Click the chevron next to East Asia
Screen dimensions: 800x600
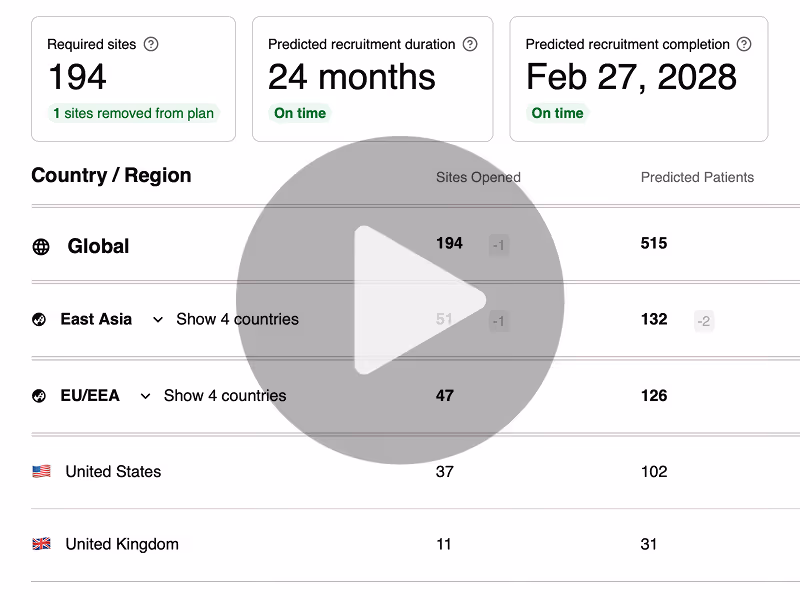coord(157,319)
